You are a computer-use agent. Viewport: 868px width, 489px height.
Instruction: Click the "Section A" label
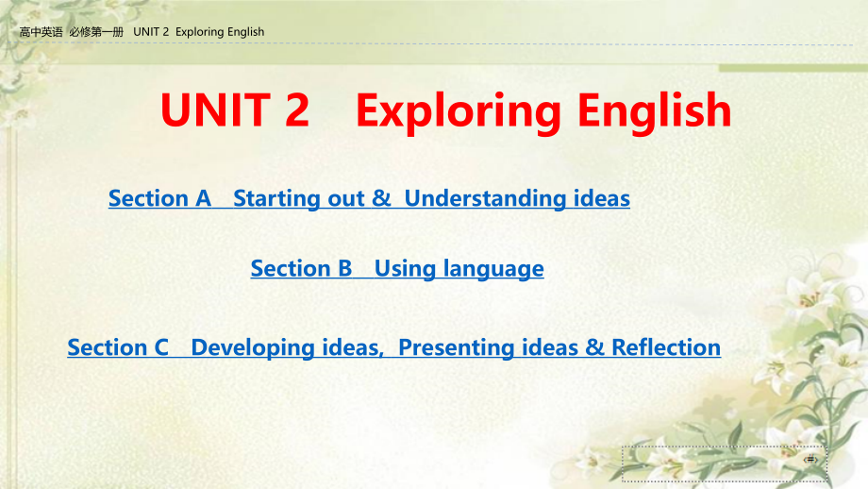160,198
